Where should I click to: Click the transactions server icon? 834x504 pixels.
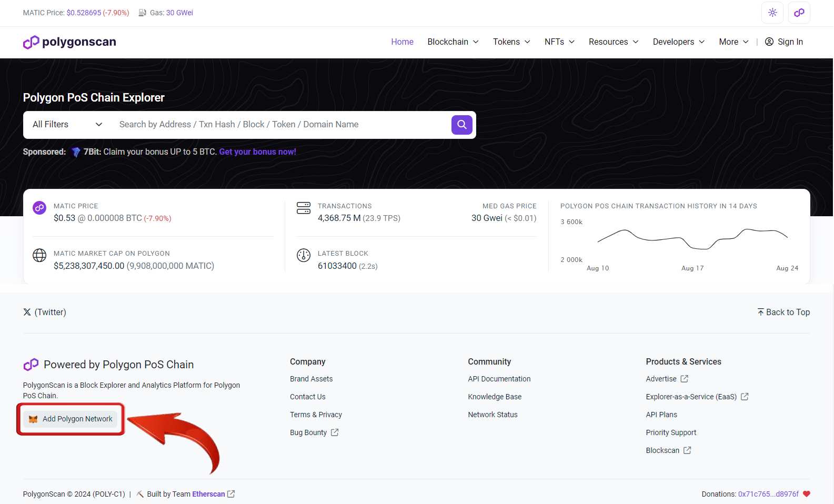(x=304, y=208)
